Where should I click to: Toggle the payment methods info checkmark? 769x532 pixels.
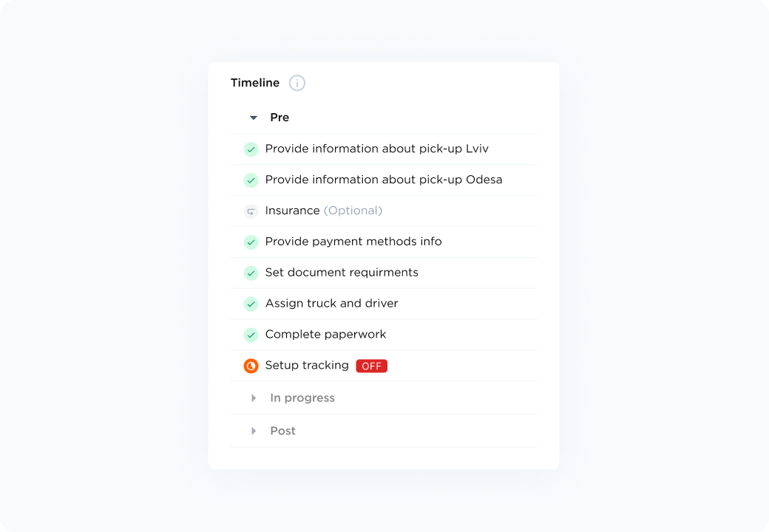pos(251,242)
